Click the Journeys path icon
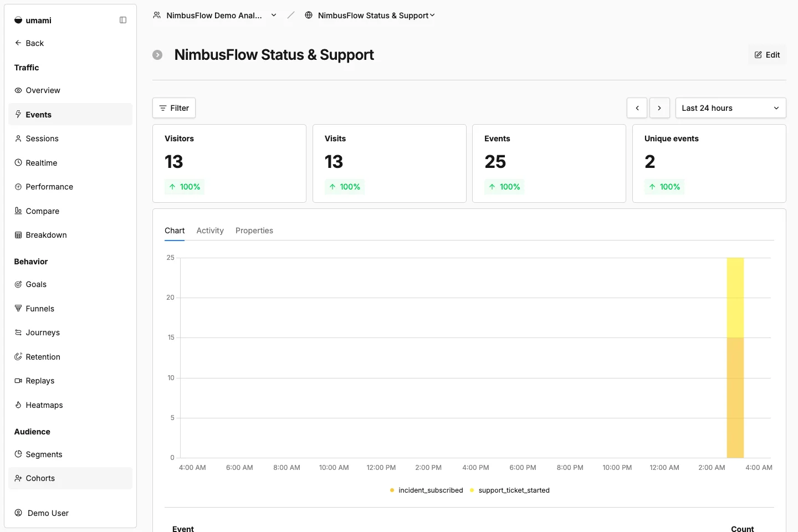The height and width of the screenshot is (532, 798). click(18, 332)
